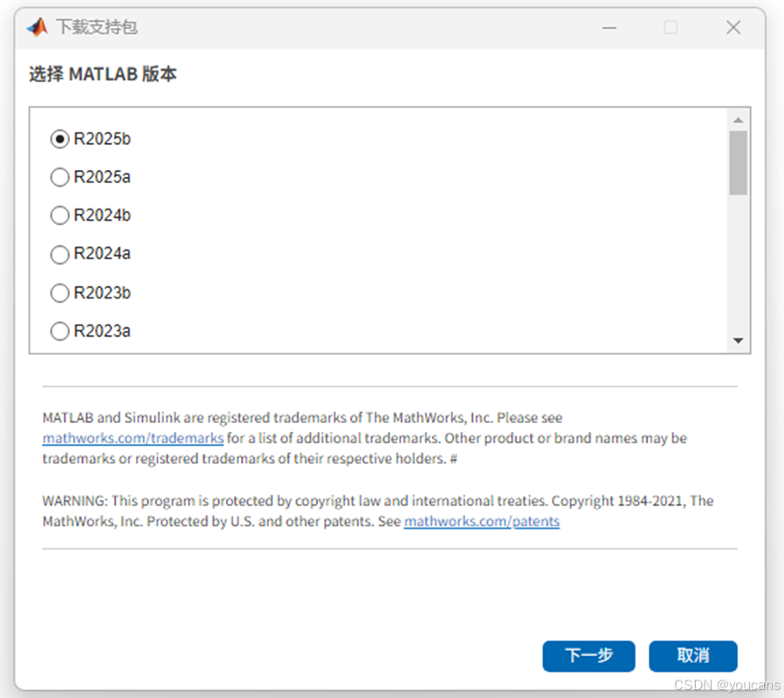This screenshot has width=784, height=698.
Task: Click the version list scrollbar thumb
Action: pos(738,163)
